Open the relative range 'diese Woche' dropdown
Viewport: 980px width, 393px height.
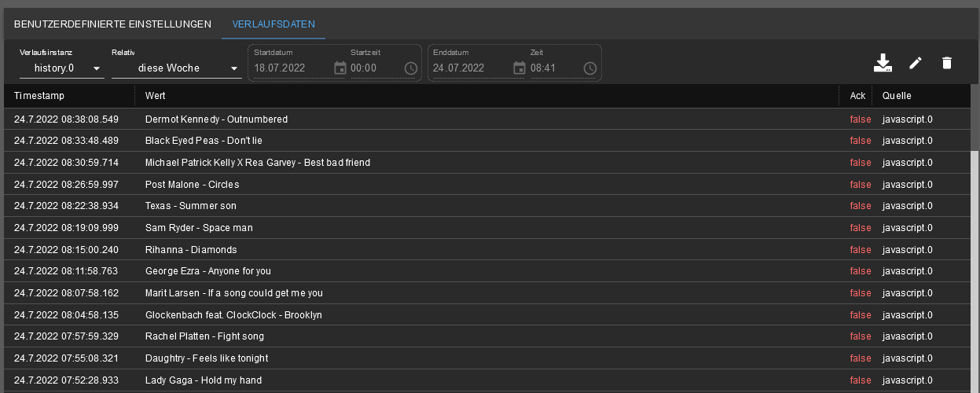[x=176, y=68]
